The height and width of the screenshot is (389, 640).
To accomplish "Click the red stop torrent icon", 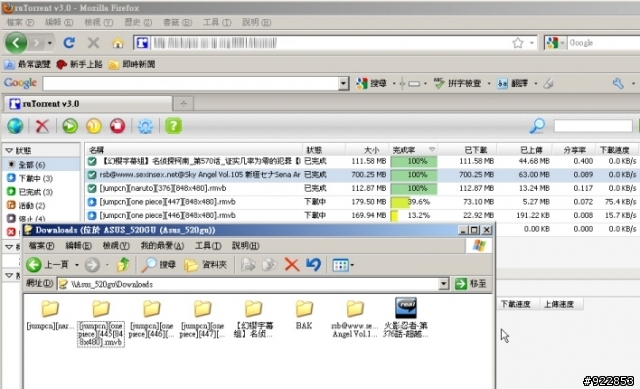I will (x=118, y=126).
